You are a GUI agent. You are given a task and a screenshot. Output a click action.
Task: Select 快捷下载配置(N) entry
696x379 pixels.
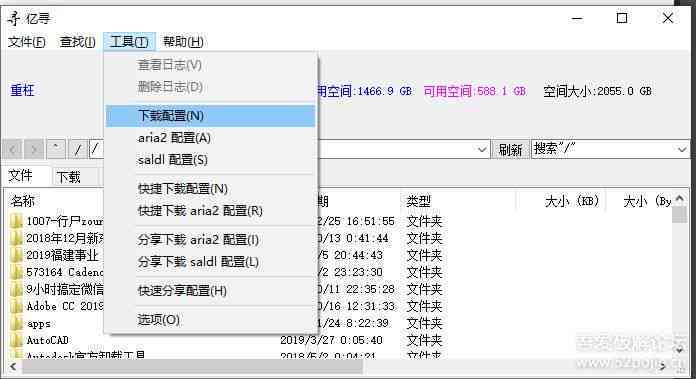210,189
